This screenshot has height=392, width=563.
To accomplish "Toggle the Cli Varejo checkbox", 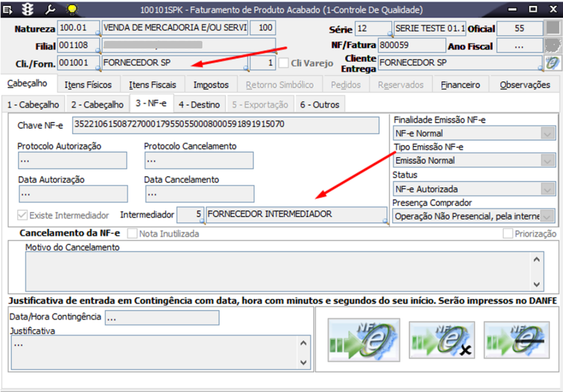I will (x=284, y=63).
